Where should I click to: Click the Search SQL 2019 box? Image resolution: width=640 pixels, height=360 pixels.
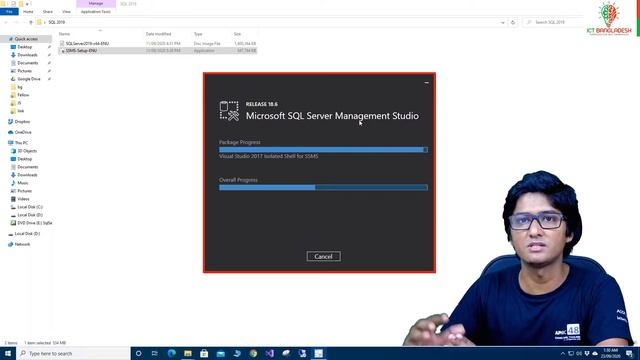[553, 22]
